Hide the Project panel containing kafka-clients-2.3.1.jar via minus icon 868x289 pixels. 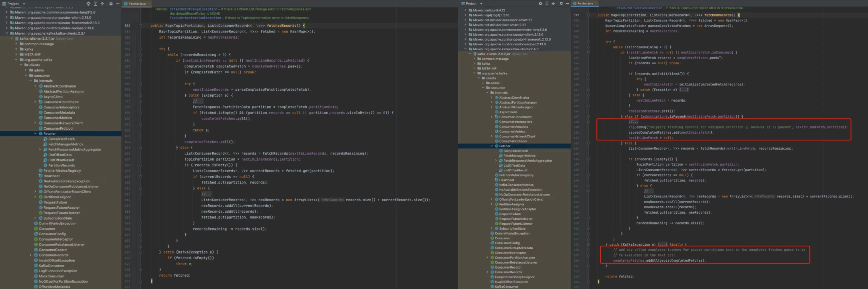pyautogui.click(x=118, y=4)
